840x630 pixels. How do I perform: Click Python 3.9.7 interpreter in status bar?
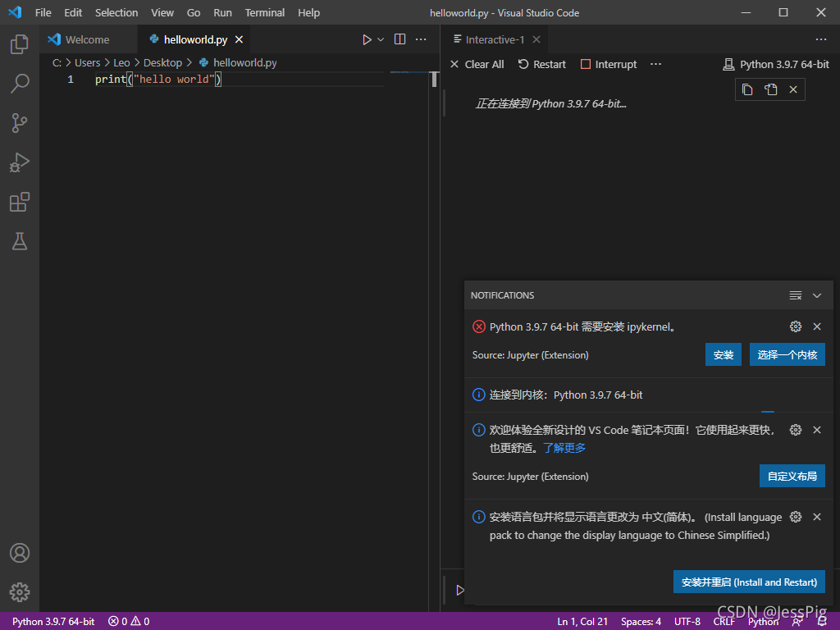(x=53, y=622)
